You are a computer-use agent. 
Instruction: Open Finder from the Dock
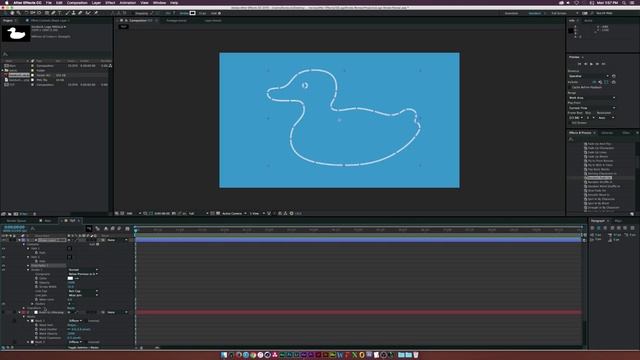point(224,355)
